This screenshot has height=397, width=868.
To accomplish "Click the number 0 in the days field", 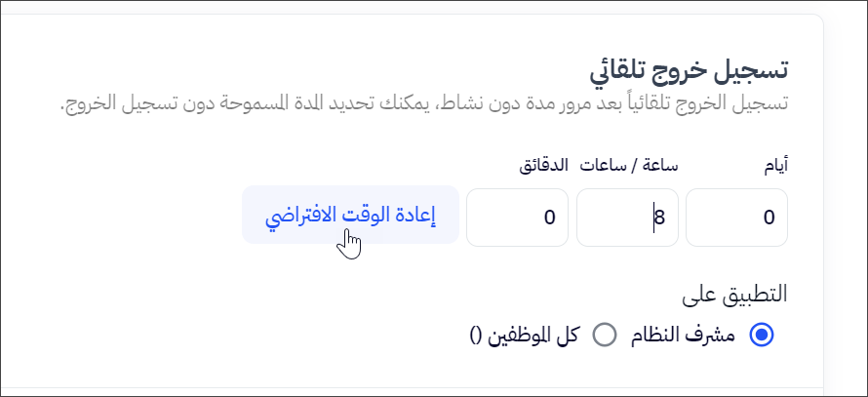I will pyautogui.click(x=769, y=218).
